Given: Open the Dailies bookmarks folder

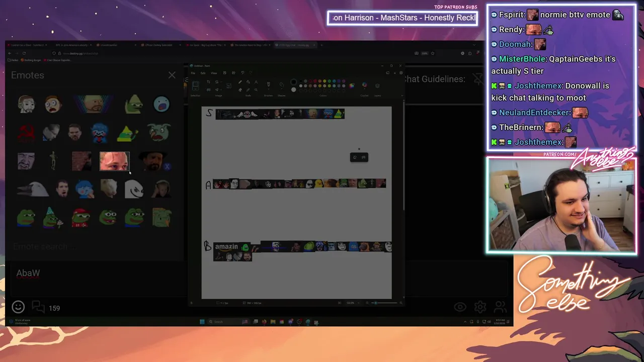Looking at the screenshot, I should (13, 60).
